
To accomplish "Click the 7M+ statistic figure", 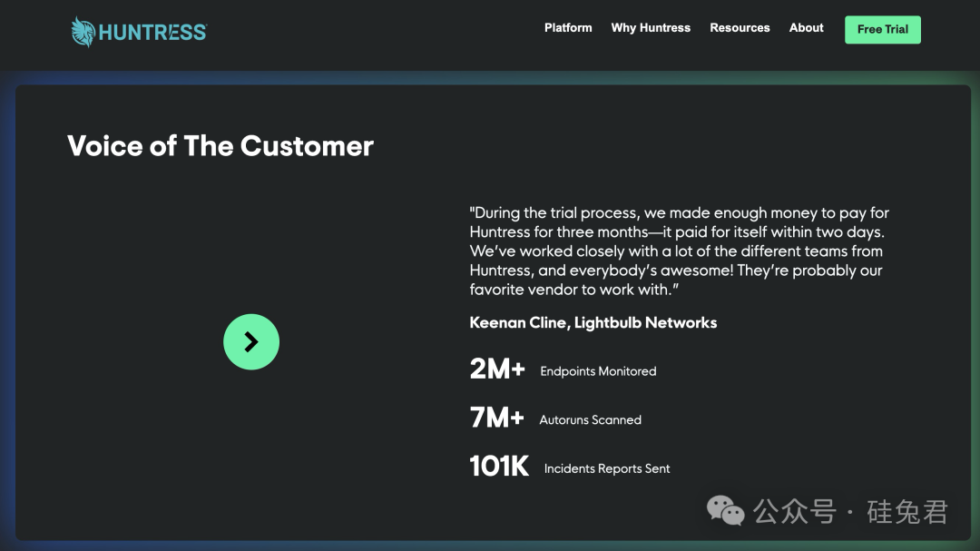I will point(496,418).
